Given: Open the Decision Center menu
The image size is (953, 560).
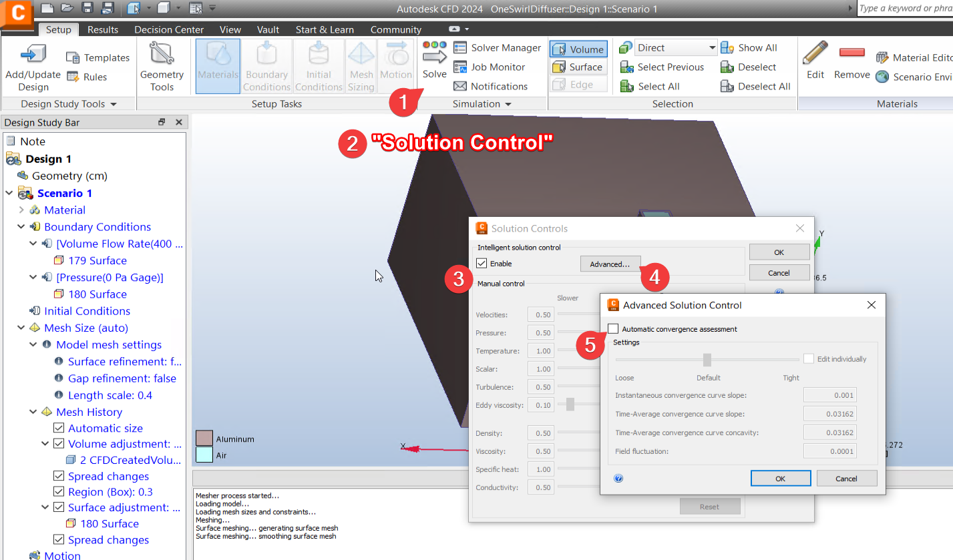Looking at the screenshot, I should pyautogui.click(x=168, y=29).
